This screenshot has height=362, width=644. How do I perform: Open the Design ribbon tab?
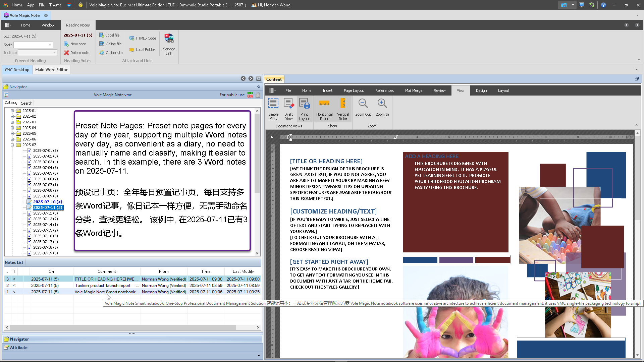pos(481,90)
